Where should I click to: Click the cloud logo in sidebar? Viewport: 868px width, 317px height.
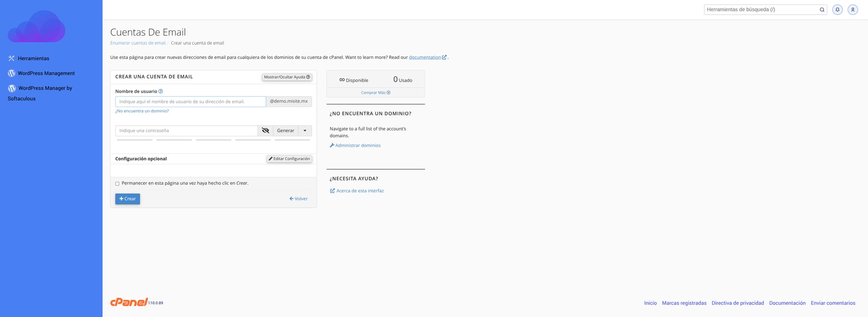(36, 26)
